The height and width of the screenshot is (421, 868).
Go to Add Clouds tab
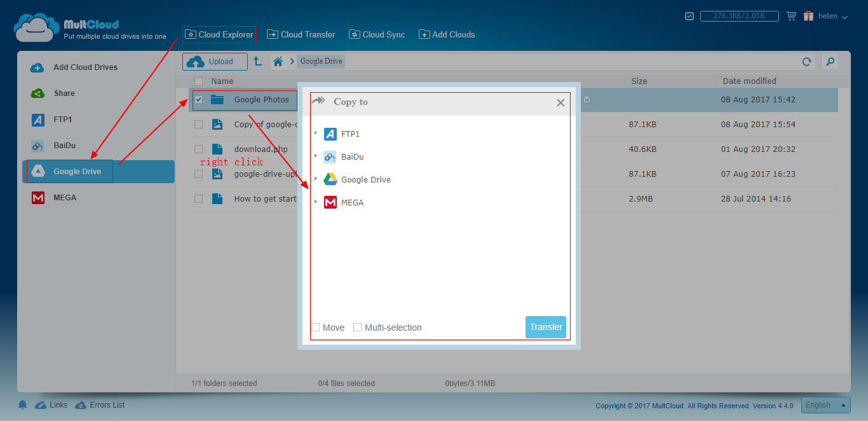447,34
